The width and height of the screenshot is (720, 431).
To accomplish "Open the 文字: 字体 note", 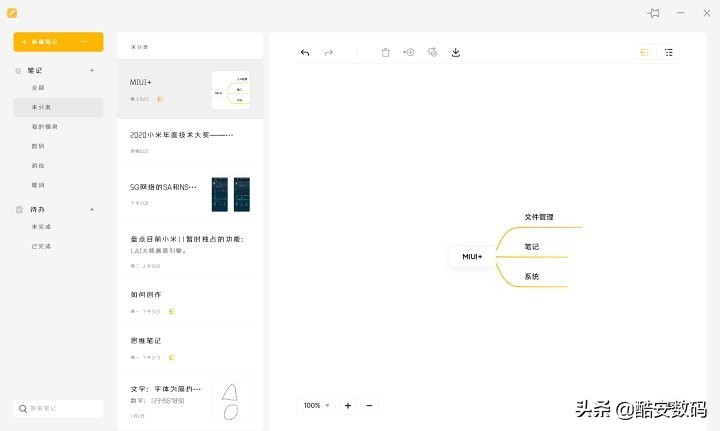I will (190, 401).
